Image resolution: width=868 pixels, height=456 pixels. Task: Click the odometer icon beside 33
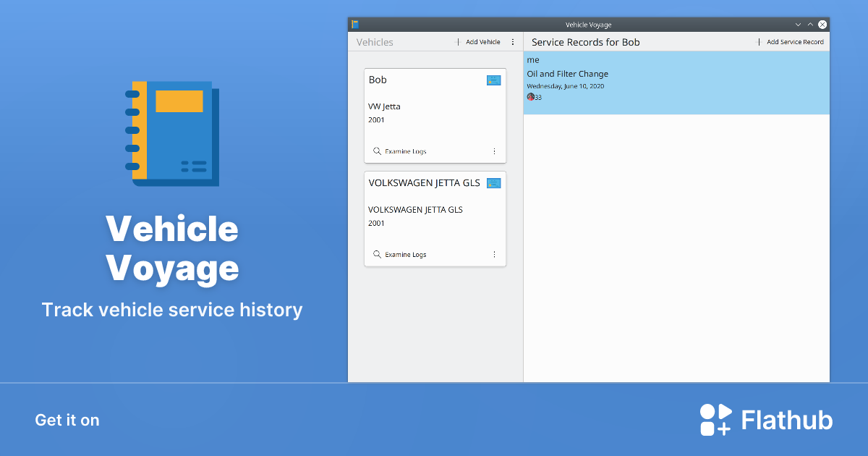pos(530,97)
